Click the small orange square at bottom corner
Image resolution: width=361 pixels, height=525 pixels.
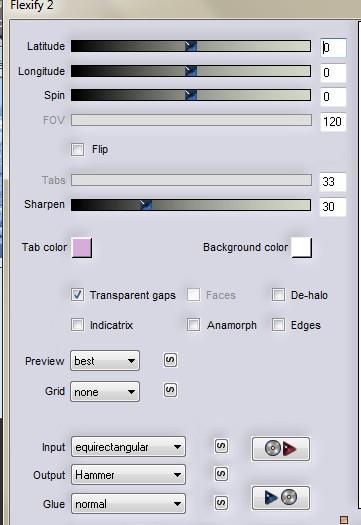click(x=344, y=520)
